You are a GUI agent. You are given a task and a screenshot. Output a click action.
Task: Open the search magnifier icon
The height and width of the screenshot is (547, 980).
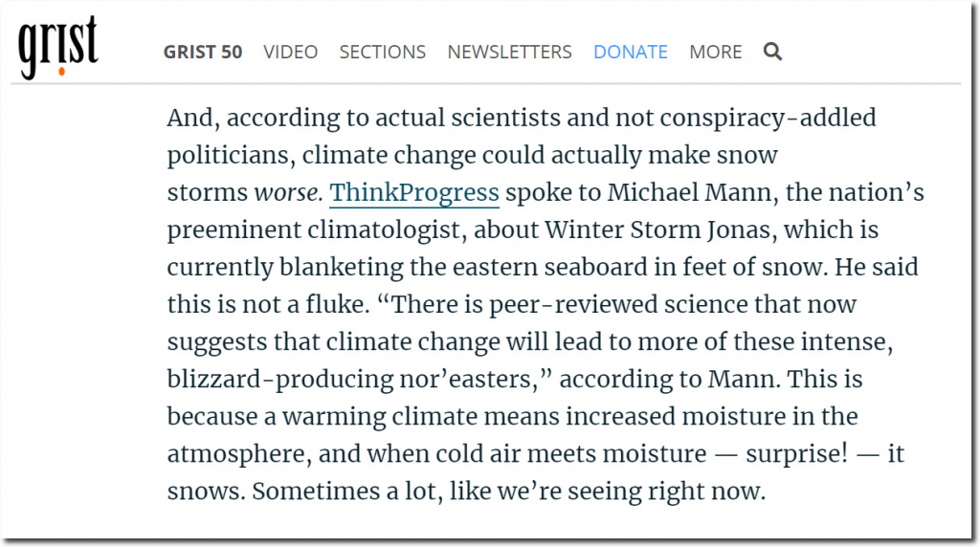tap(772, 52)
